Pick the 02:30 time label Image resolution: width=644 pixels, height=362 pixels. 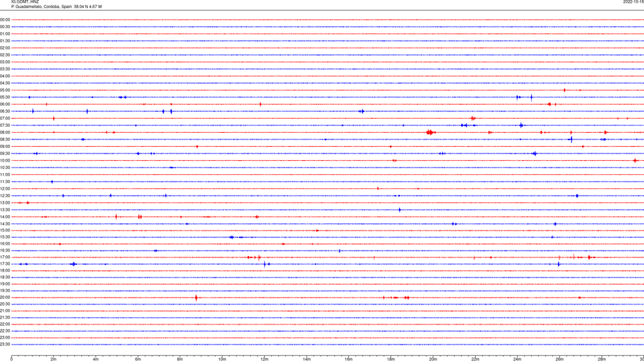point(5,54)
